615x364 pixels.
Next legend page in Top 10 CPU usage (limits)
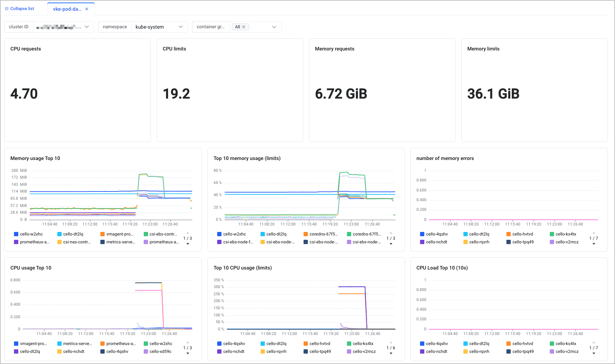point(391,354)
